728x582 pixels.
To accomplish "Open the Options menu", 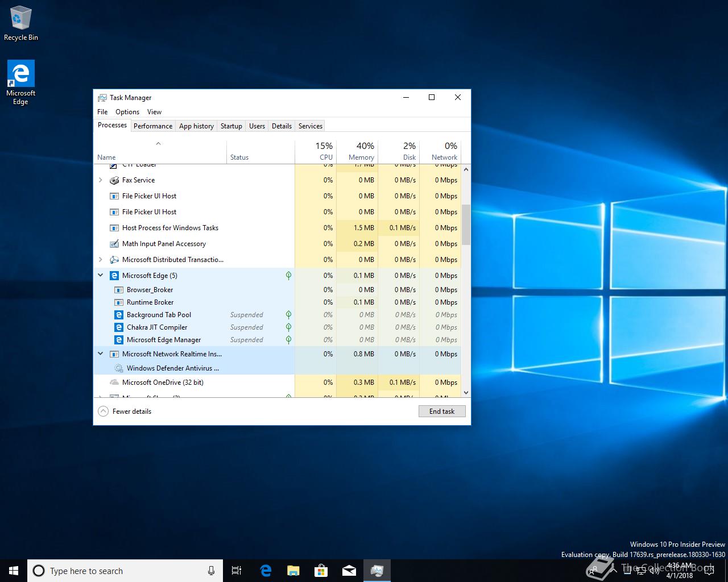I will click(127, 112).
